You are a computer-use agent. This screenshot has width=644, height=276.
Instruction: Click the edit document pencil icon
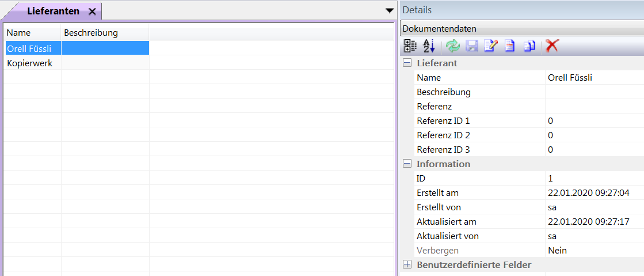point(491,46)
